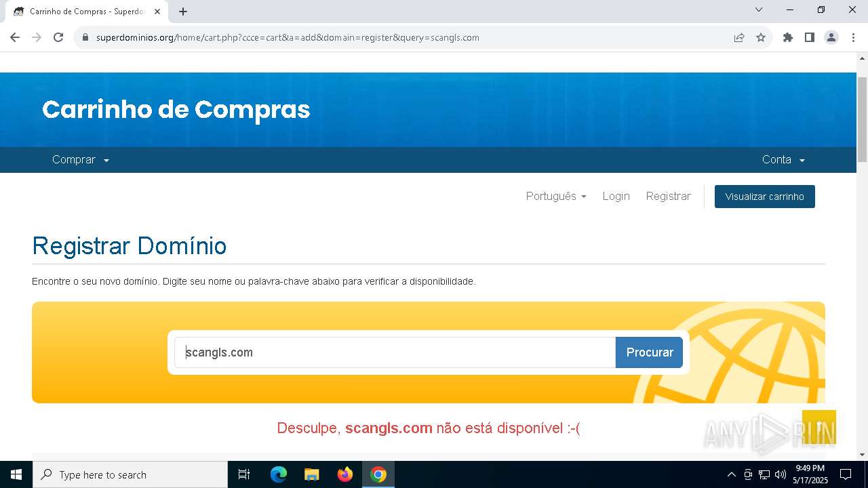This screenshot has height=488, width=868.
Task: Click the forward navigation arrow
Action: (37, 37)
